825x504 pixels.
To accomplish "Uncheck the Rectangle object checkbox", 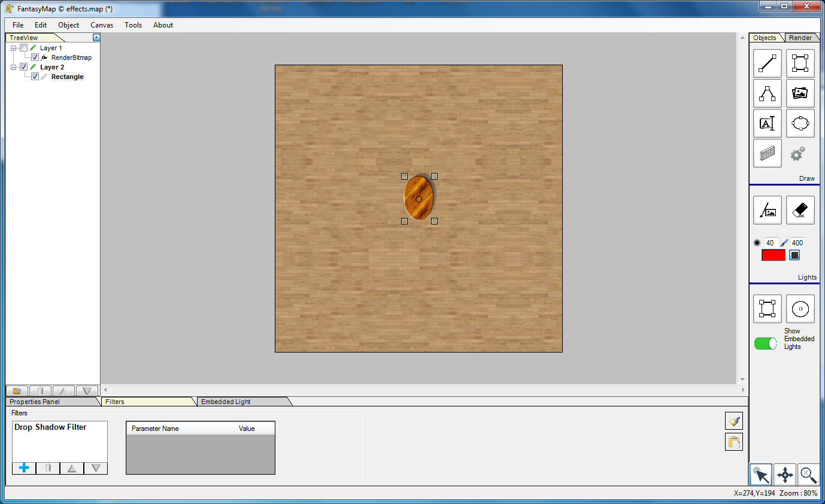I will (x=35, y=77).
